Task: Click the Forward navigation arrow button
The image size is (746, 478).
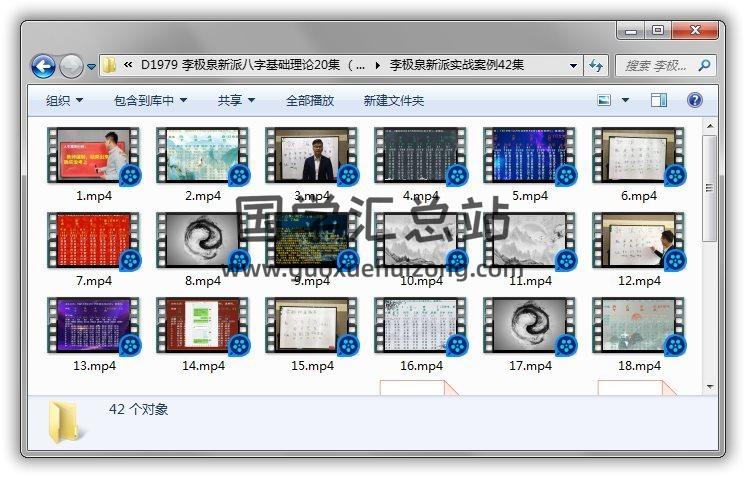Action: pyautogui.click(x=71, y=67)
